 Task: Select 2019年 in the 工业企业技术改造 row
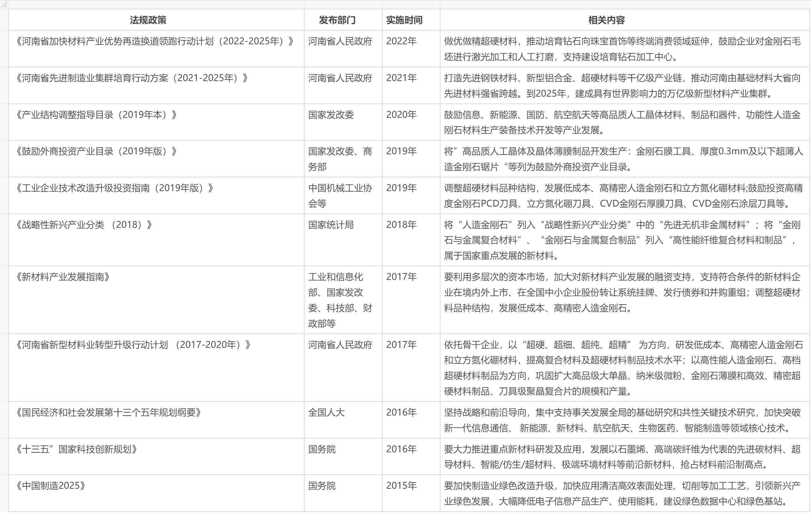(411, 196)
